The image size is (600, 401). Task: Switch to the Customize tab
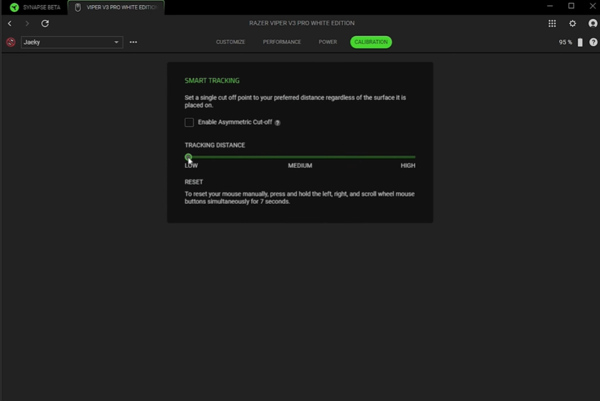point(231,43)
